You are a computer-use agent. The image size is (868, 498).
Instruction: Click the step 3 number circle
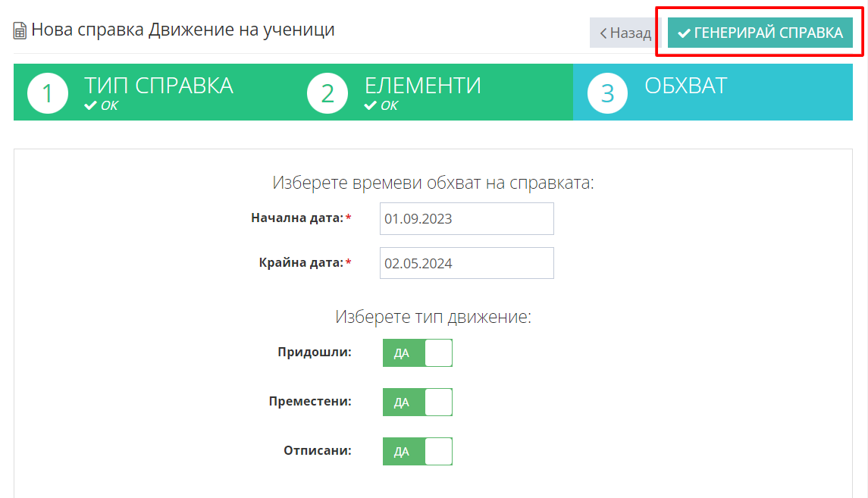click(607, 93)
